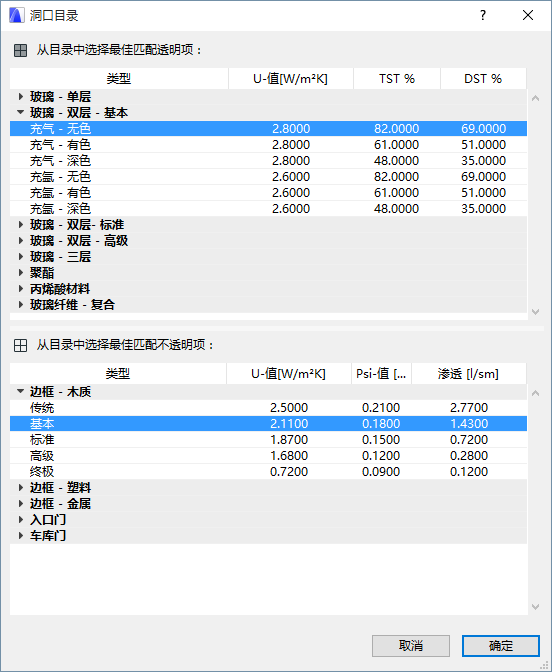
Task: Select the 充气 - 无色 row
Action: click(x=268, y=129)
